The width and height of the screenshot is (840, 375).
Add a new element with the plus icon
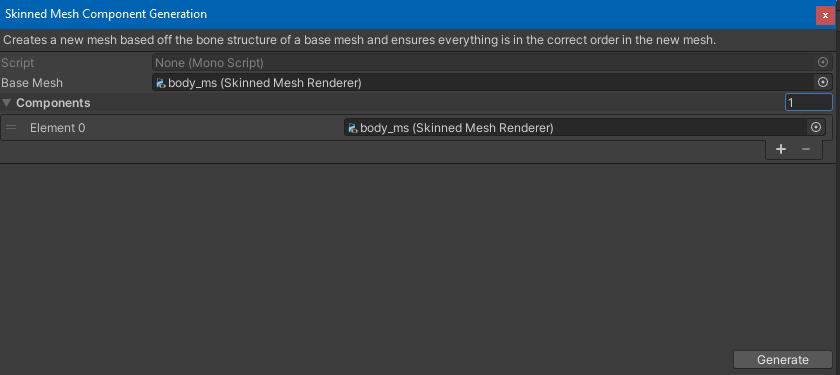(x=781, y=149)
